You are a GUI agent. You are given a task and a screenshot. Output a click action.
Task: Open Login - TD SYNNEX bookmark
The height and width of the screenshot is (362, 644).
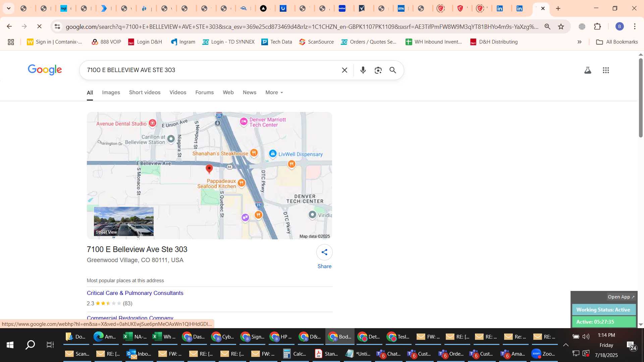click(228, 42)
